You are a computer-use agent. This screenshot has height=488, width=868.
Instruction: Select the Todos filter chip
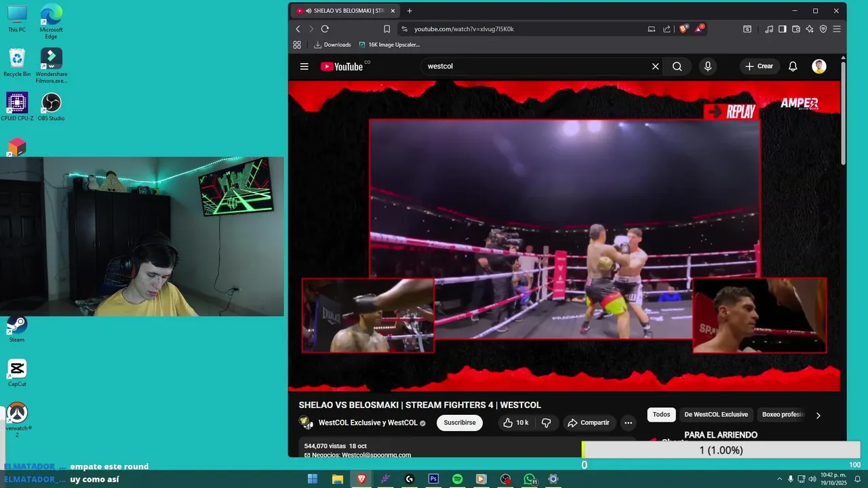click(661, 414)
